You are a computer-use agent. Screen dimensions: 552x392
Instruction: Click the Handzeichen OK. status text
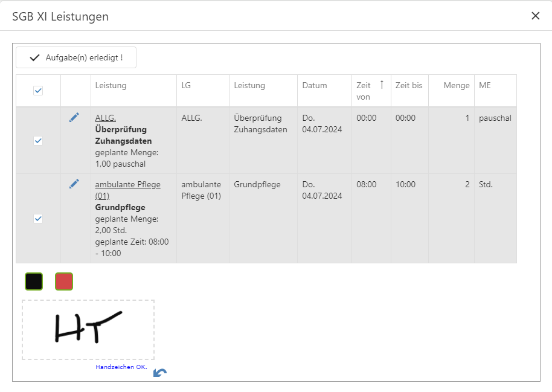point(121,367)
